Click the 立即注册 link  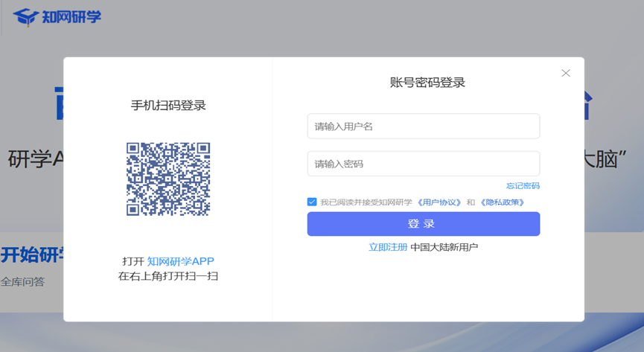click(x=388, y=247)
